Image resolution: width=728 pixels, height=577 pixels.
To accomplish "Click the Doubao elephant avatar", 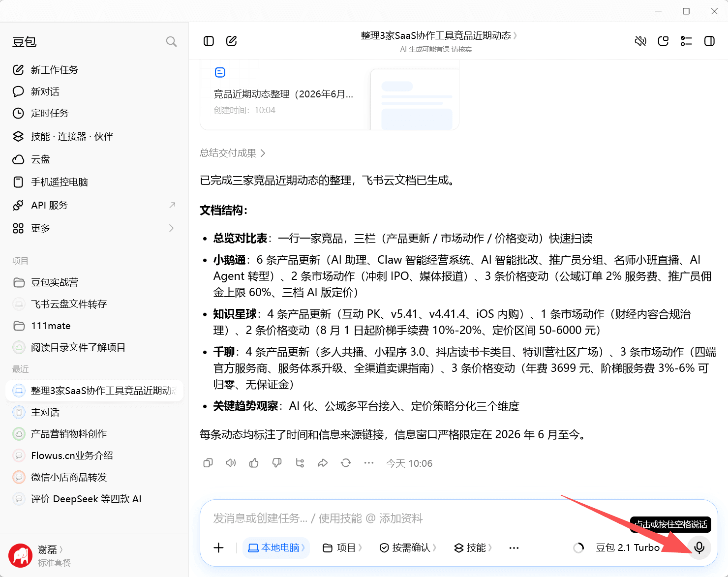I will tap(20, 556).
